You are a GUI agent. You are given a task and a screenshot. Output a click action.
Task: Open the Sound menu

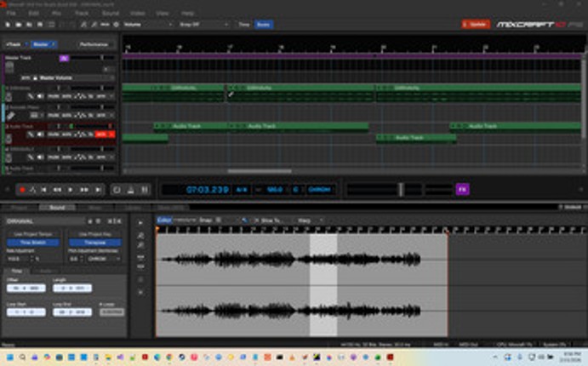110,14
